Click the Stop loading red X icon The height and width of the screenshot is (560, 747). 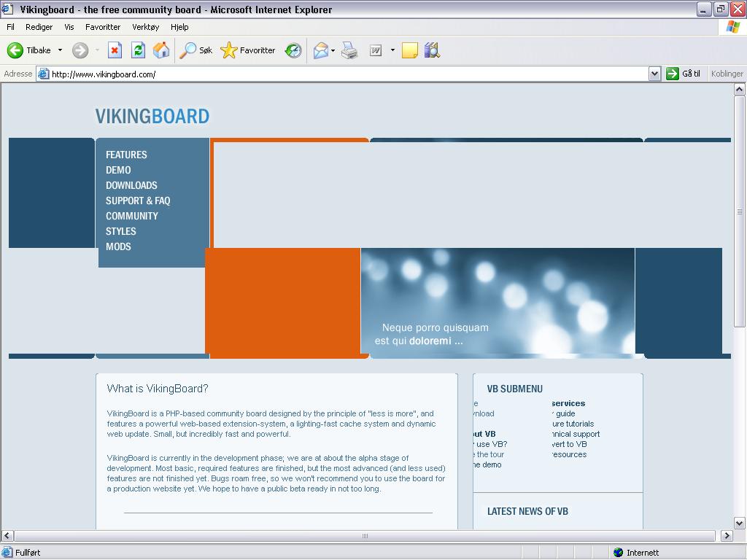(x=115, y=50)
